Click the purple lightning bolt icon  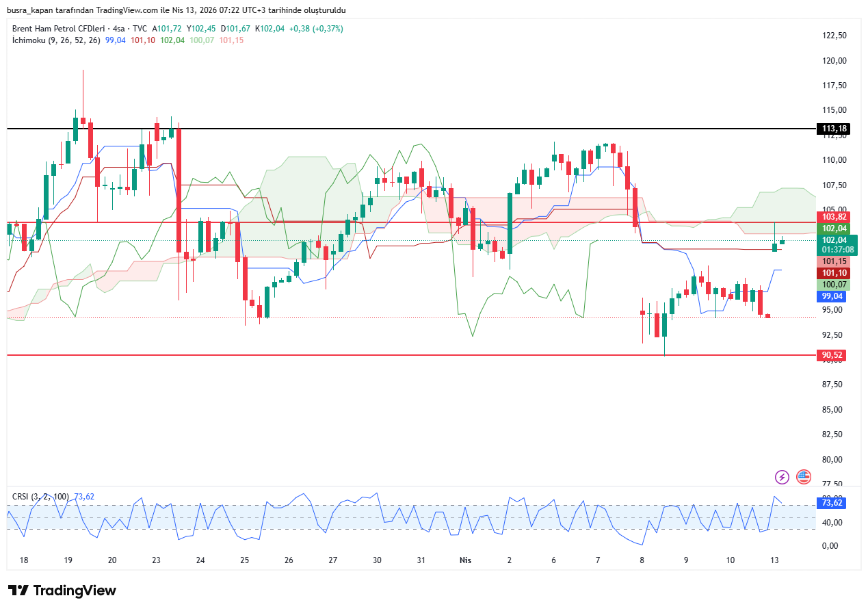[782, 477]
